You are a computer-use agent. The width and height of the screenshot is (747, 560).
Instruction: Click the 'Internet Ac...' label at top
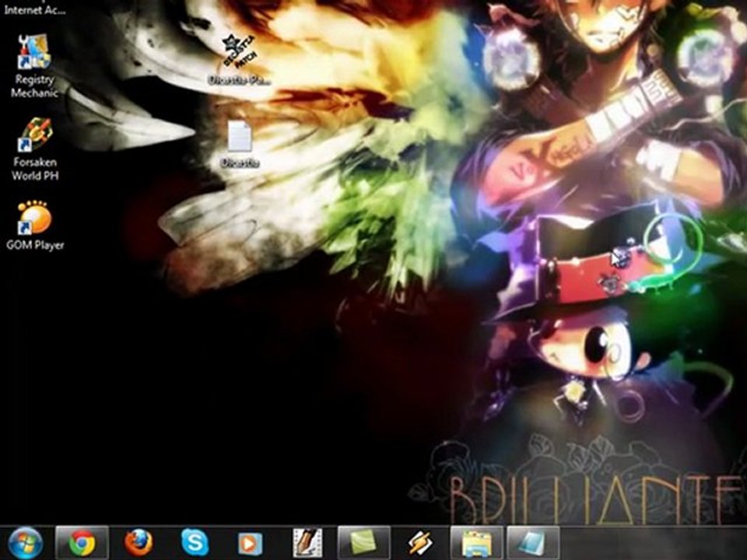[x=35, y=9]
